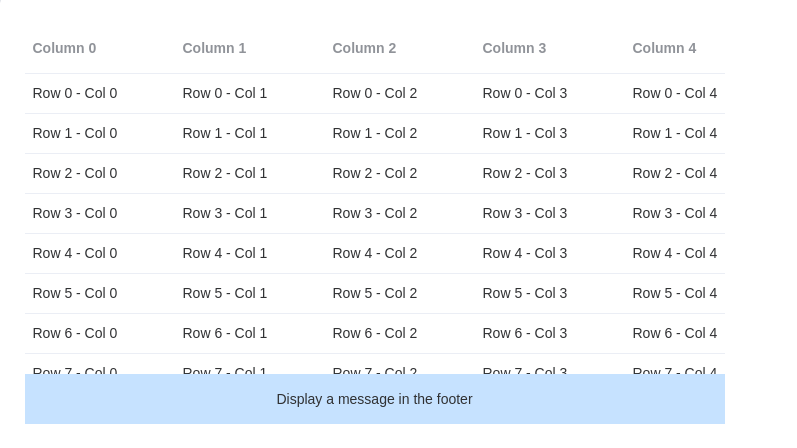Click cell Row 5 - Col 3
The height and width of the screenshot is (448, 797).
pos(525,293)
